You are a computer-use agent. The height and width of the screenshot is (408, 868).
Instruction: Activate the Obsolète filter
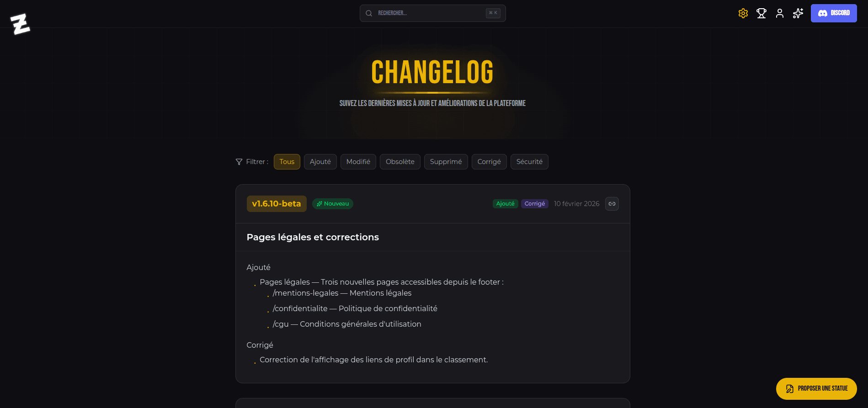400,161
